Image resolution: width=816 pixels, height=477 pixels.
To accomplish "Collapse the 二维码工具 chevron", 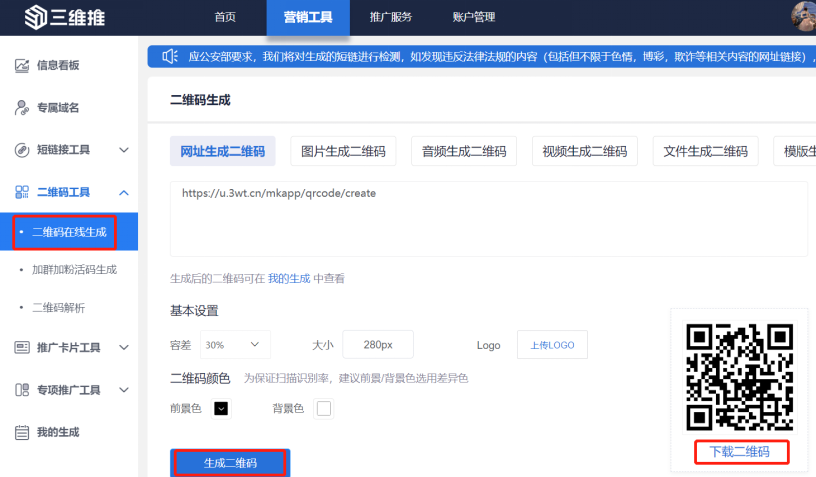I will click(124, 192).
